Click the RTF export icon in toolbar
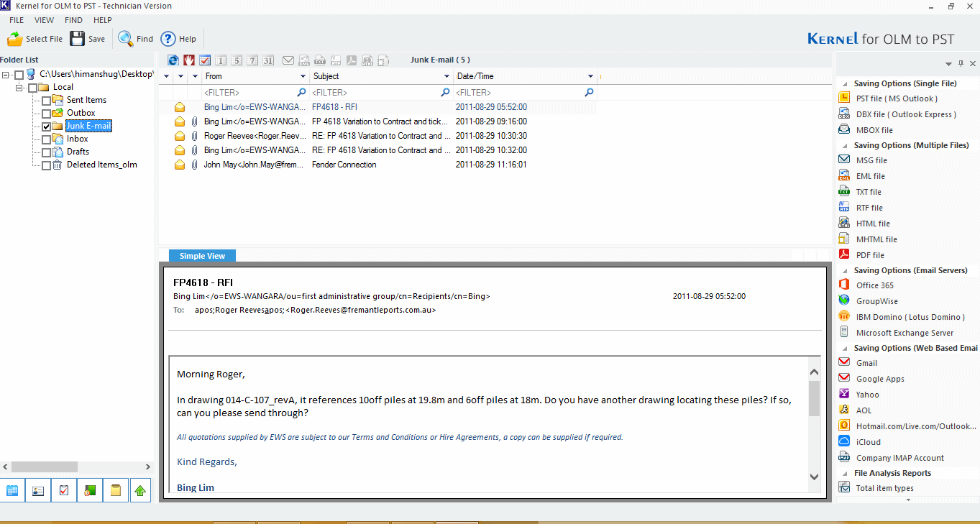Screen dimensions: 980x524 [x=336, y=60]
